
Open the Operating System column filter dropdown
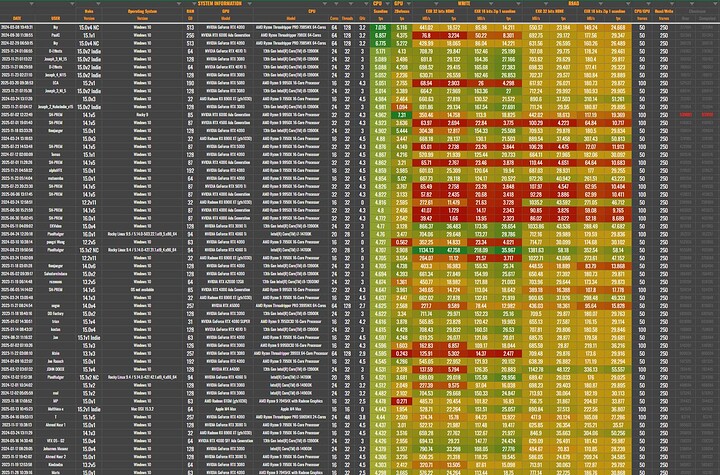point(179,4)
